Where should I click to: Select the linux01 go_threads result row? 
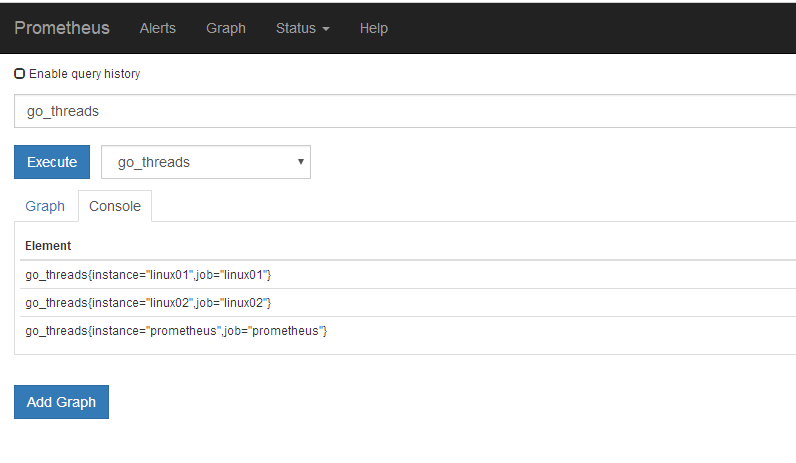(x=408, y=275)
